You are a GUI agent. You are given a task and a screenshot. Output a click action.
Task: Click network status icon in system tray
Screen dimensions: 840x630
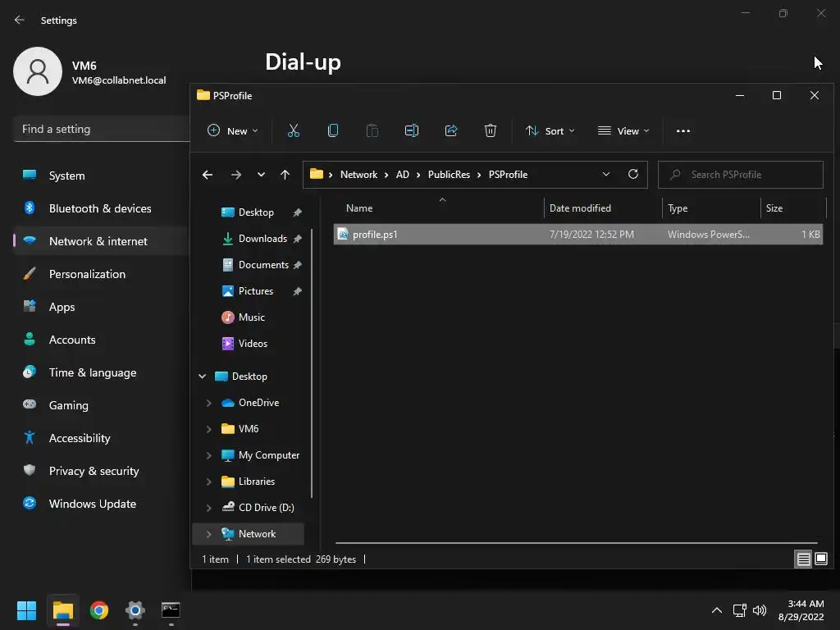coord(739,610)
